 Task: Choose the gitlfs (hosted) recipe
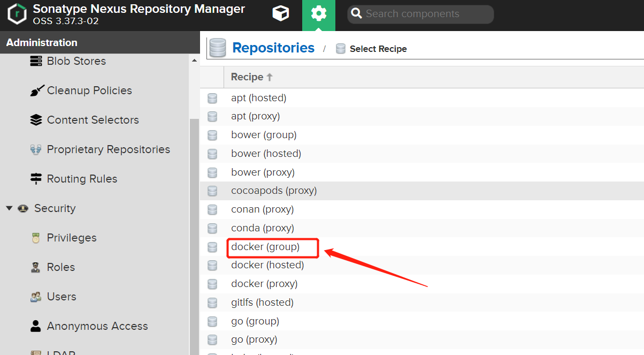point(263,303)
